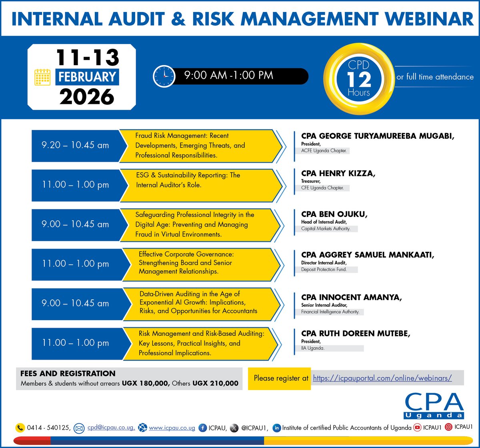Click the @ICPAU1 X handle

(255, 428)
